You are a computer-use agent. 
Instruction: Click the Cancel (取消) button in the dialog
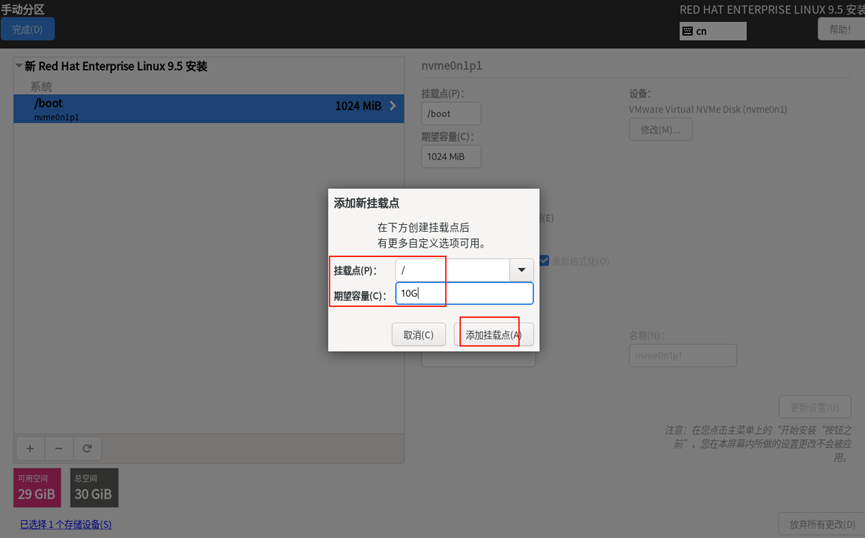point(419,335)
